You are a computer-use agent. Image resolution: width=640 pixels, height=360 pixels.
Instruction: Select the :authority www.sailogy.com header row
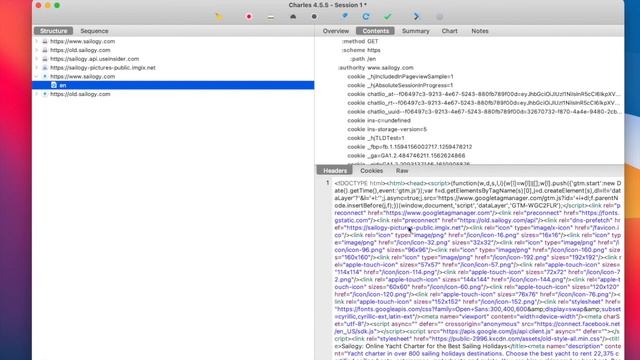point(469,68)
